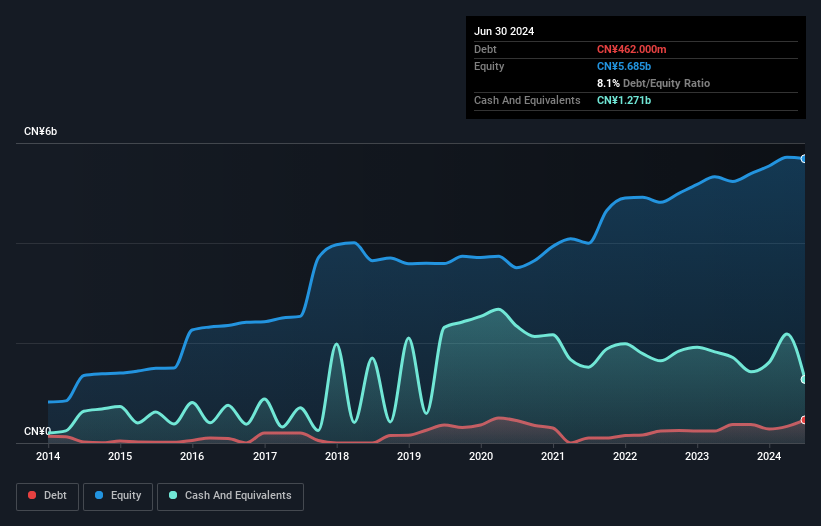Toggle Cash And Equivalents legend series
The image size is (821, 526).
click(230, 496)
